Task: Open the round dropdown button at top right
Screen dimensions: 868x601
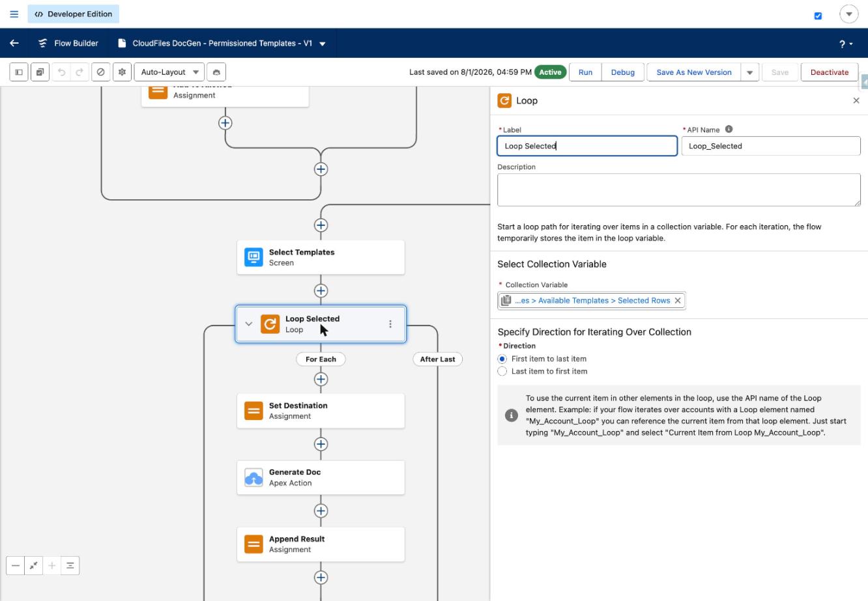Action: click(849, 14)
